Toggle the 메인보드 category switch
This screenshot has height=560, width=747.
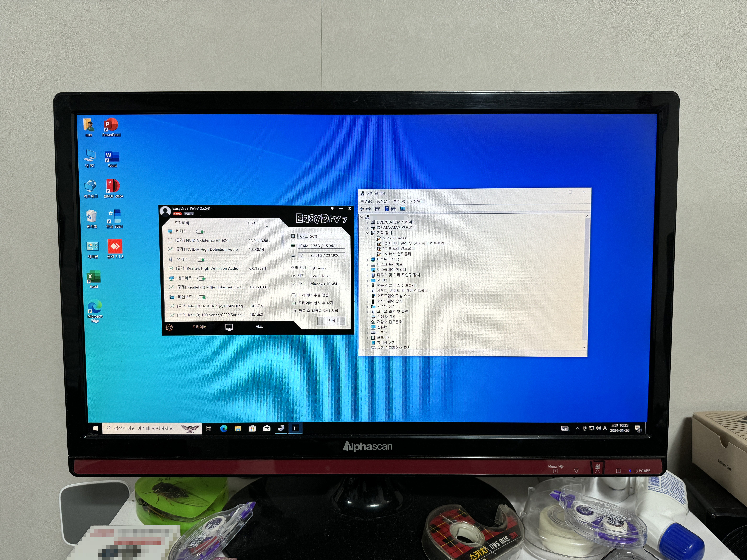[x=202, y=297]
